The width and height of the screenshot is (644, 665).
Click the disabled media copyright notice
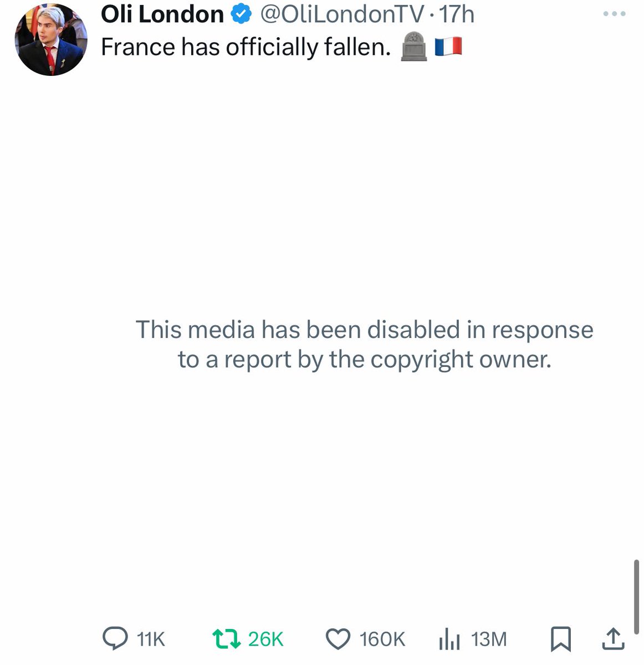[x=364, y=344]
